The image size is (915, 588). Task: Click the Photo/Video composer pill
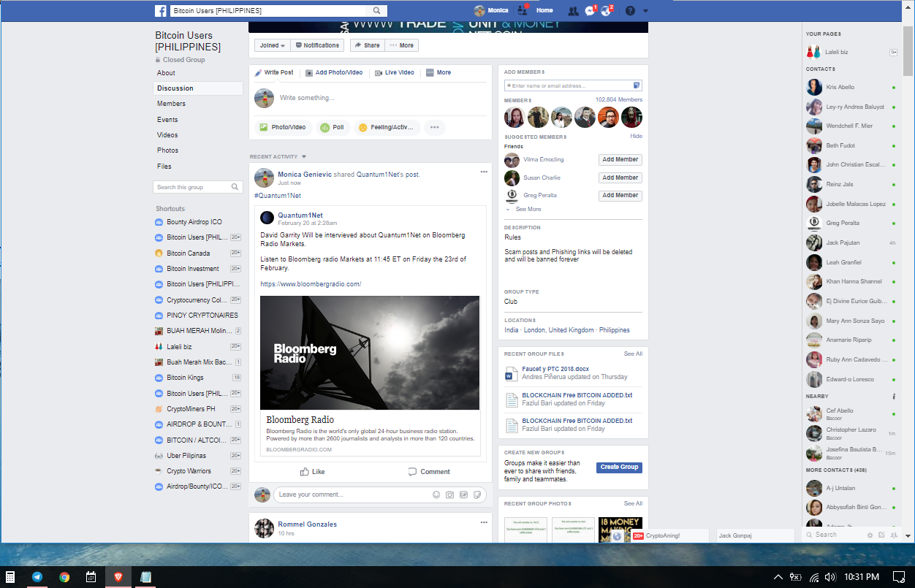[284, 127]
